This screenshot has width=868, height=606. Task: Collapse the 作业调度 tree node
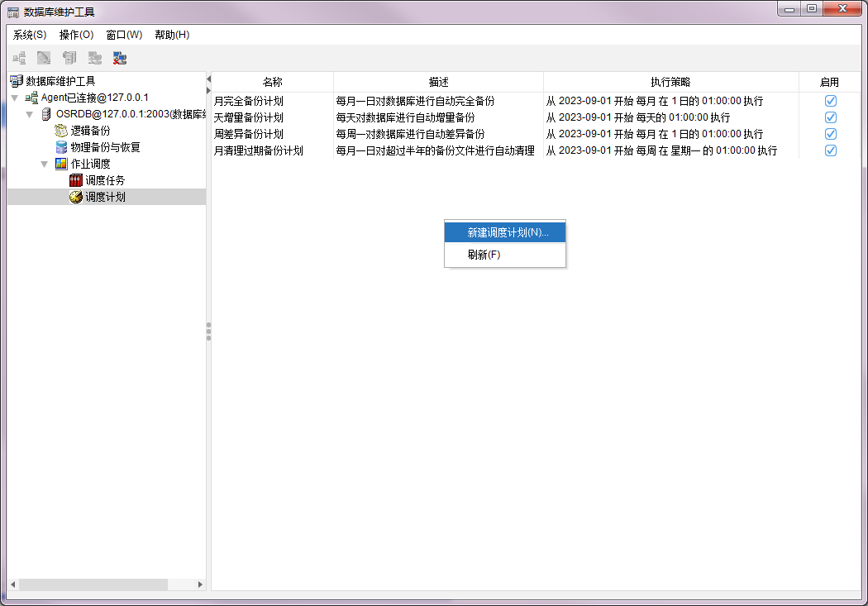45,164
